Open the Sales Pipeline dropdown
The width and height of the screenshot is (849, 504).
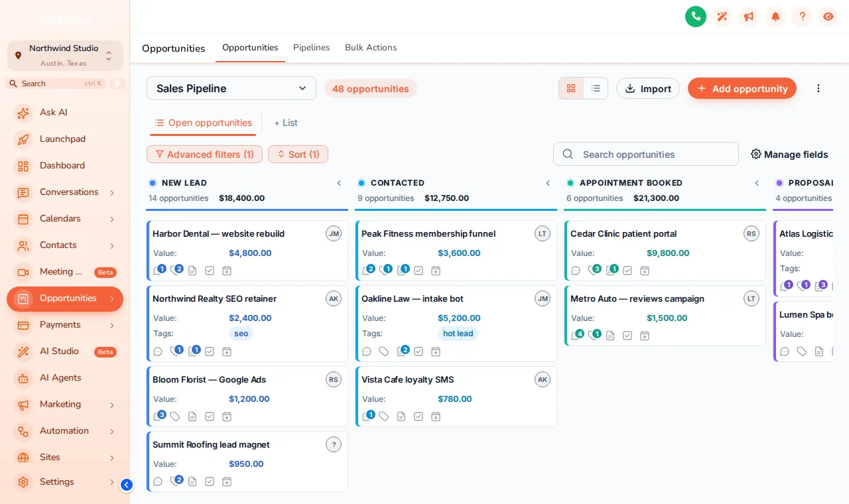click(231, 88)
